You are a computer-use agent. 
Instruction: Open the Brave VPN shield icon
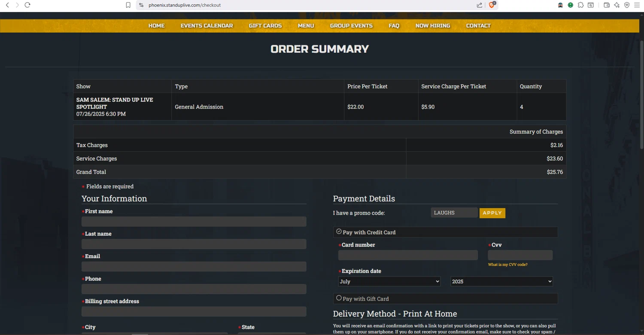coord(627,5)
